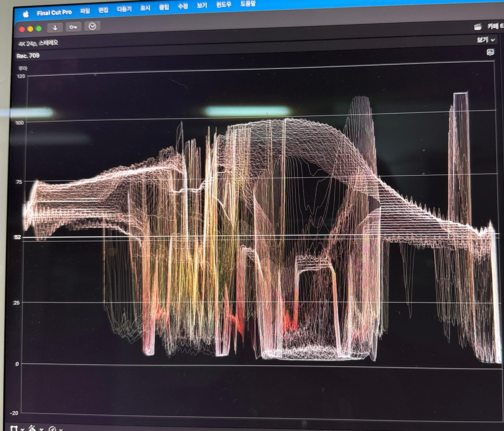Open chevron next to magic wand
This screenshot has width=504, height=431.
42,429
